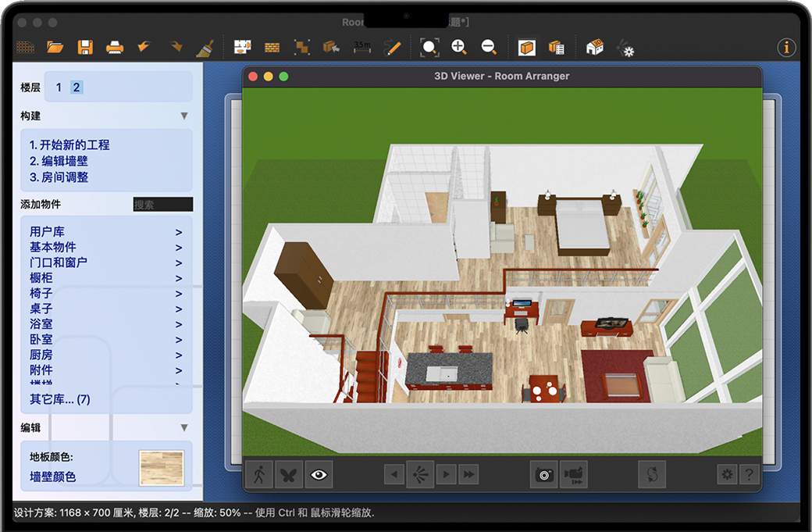Toggle the eye view mode button
This screenshot has height=532, width=812.
point(319,474)
